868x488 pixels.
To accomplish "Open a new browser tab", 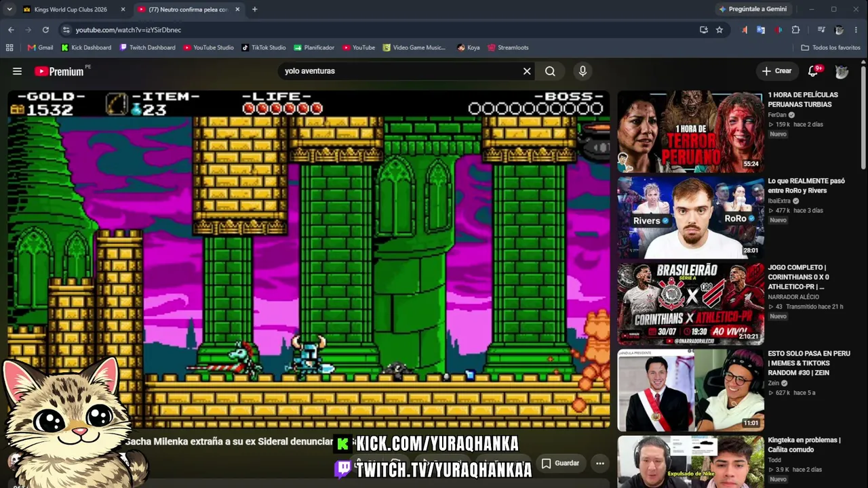I will pyautogui.click(x=254, y=9).
